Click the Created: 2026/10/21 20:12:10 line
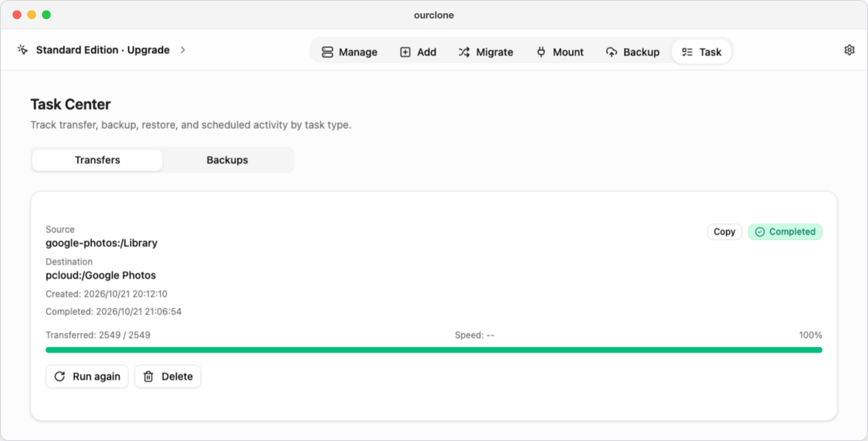The image size is (868, 441). point(106,294)
